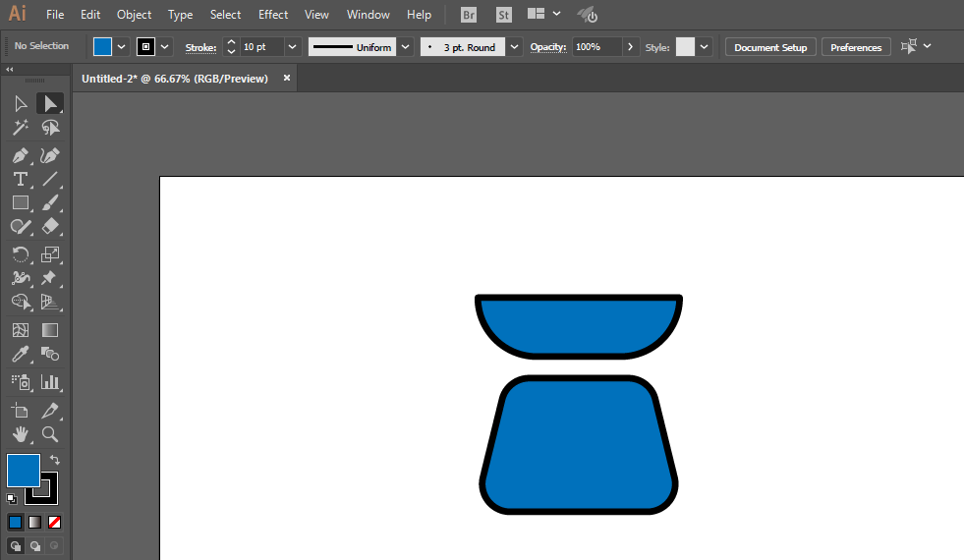Select the Shape Builder tool

coord(21,302)
